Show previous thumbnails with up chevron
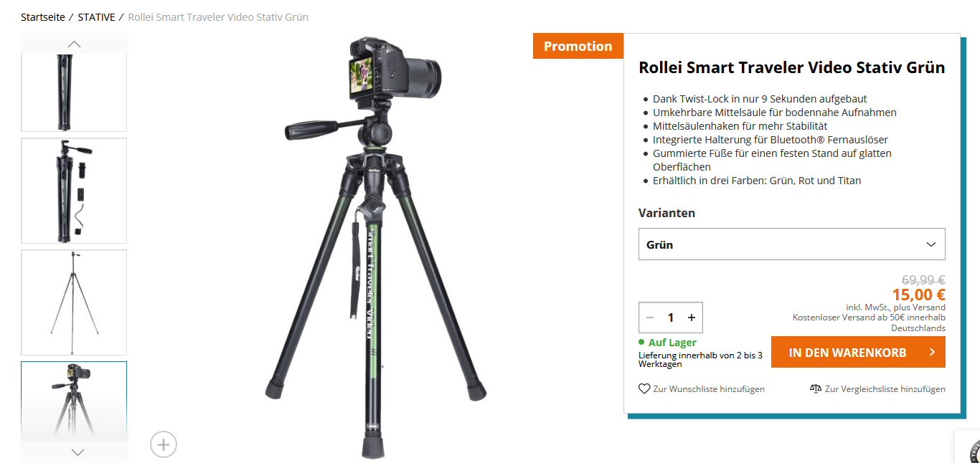The height and width of the screenshot is (463, 980). pyautogui.click(x=74, y=44)
